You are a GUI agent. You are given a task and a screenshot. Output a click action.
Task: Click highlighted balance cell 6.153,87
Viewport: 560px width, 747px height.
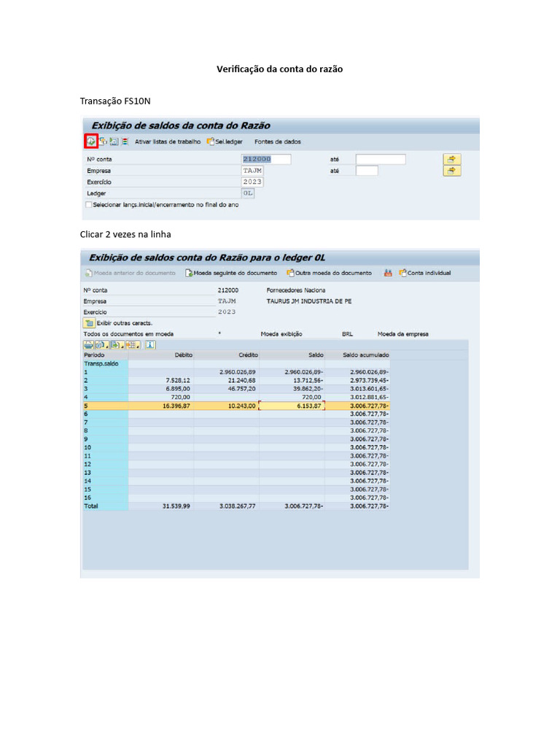coord(292,406)
